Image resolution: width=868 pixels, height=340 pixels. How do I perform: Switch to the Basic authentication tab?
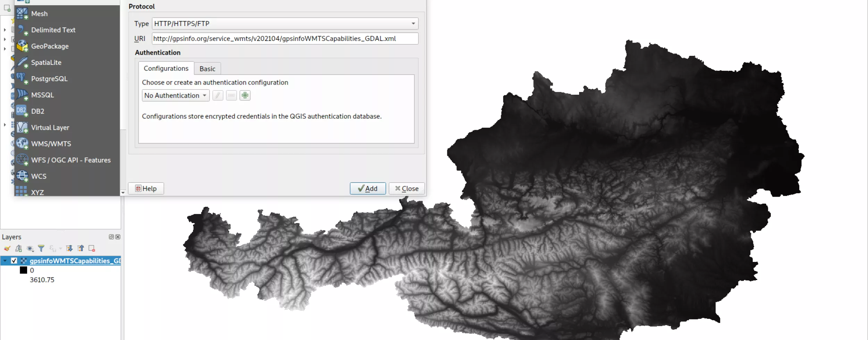pyautogui.click(x=207, y=69)
